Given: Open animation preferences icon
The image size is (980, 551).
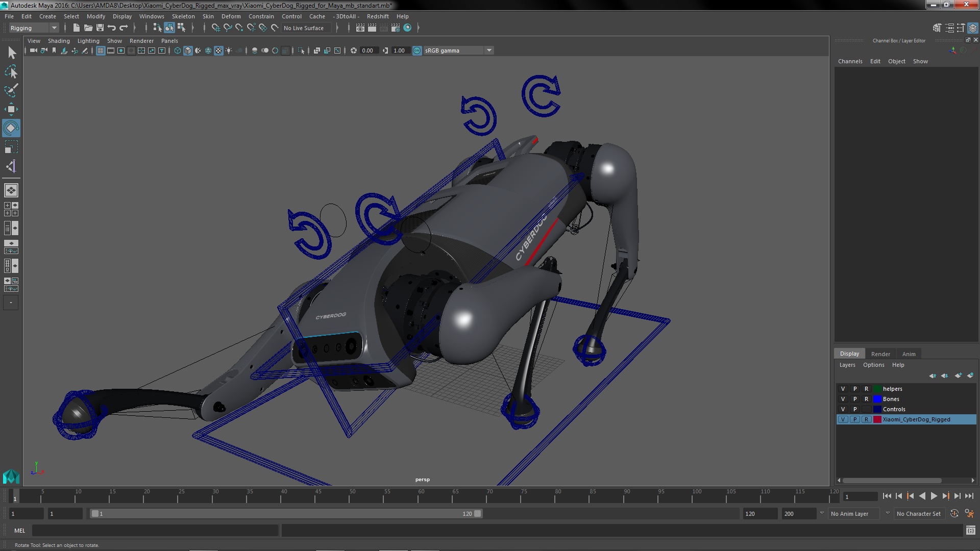Looking at the screenshot, I should [x=969, y=514].
